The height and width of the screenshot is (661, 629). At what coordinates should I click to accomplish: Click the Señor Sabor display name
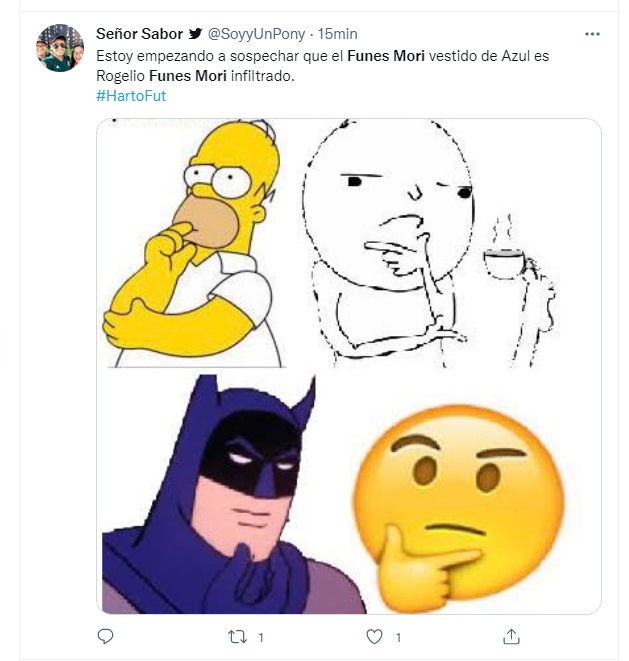[139, 34]
